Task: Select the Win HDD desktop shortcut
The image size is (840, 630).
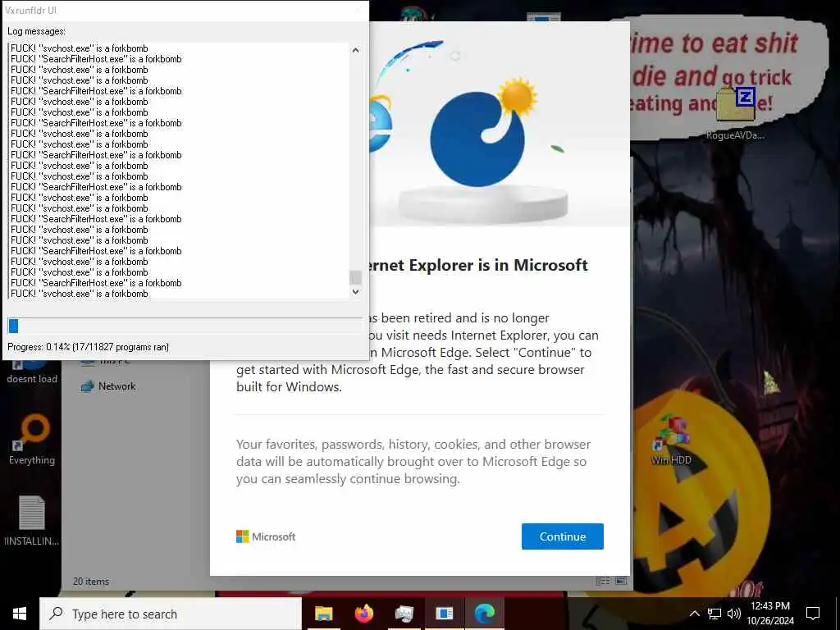Action: [671, 440]
